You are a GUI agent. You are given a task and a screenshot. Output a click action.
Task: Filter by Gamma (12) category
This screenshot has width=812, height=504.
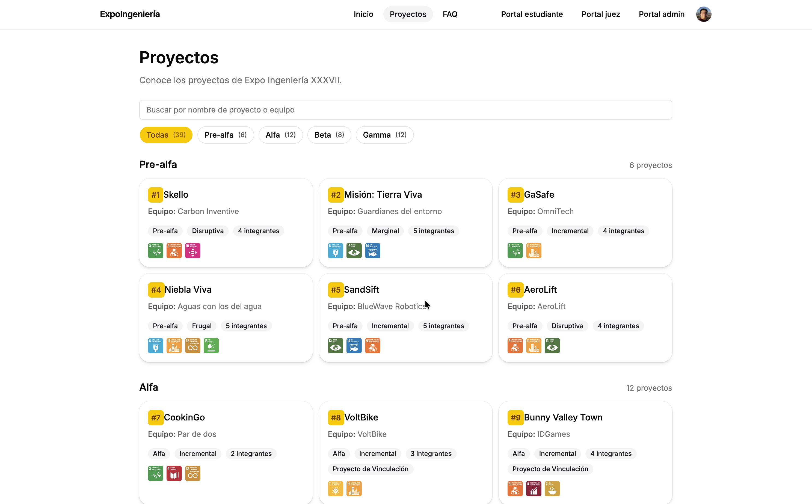pos(385,135)
